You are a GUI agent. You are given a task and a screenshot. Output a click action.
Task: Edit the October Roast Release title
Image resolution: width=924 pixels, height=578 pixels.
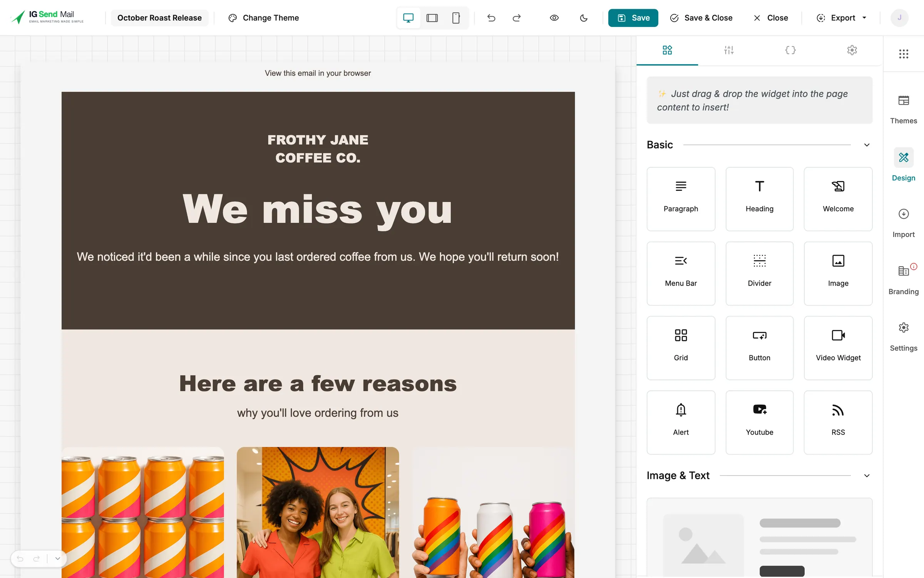click(159, 18)
